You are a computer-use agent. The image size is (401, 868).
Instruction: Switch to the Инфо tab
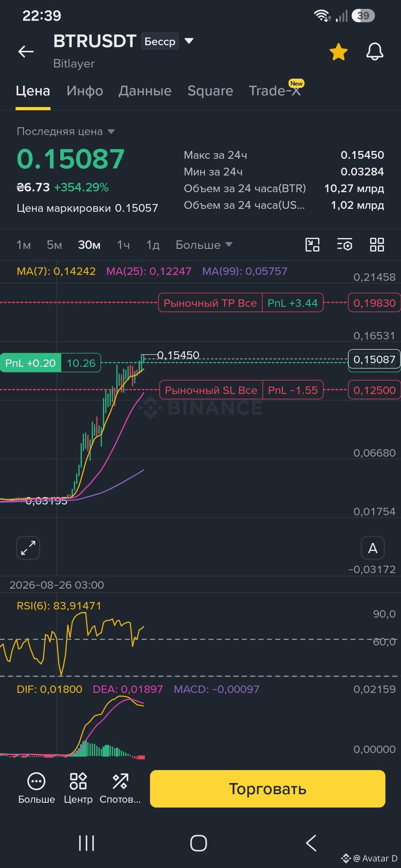(85, 91)
